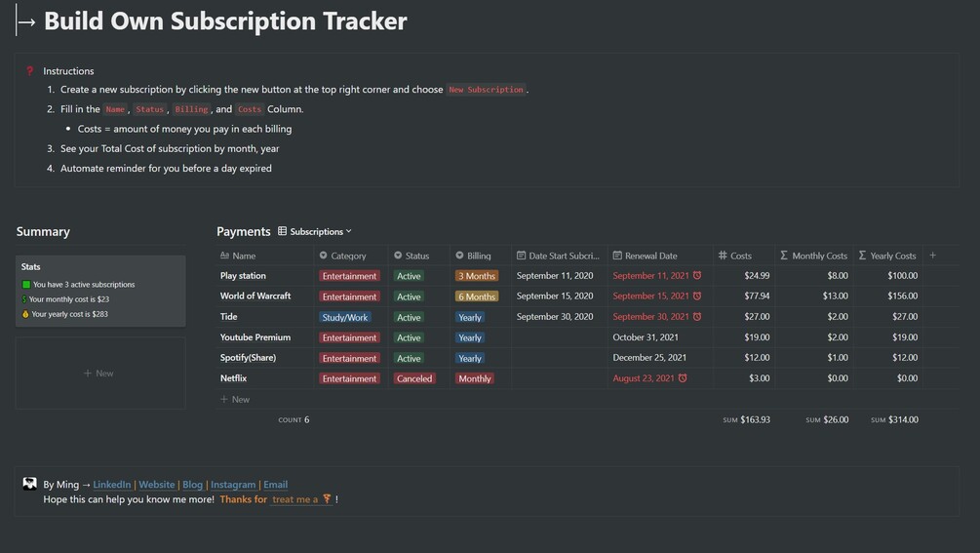
Task: Click the Monthly Costs column header
Action: pos(813,256)
